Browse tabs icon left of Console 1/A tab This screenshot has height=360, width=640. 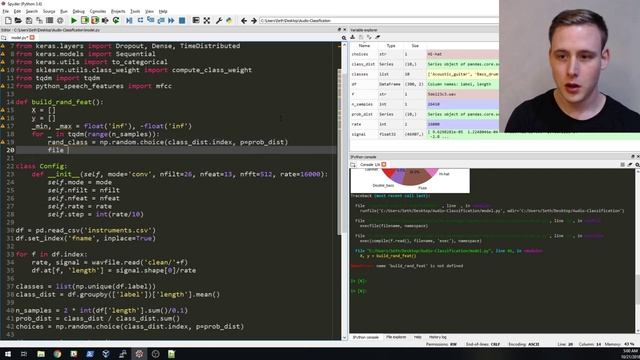coord(353,164)
